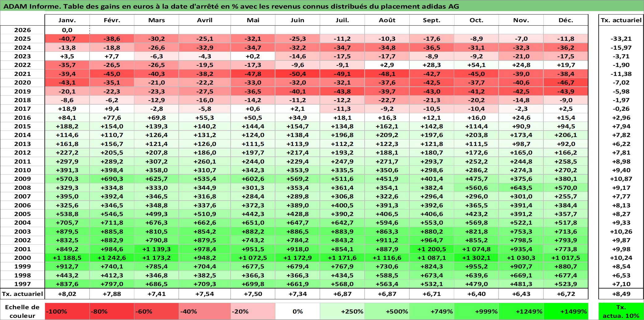Click the Juin column header
The height and width of the screenshot is (320, 644).
coord(298,20)
